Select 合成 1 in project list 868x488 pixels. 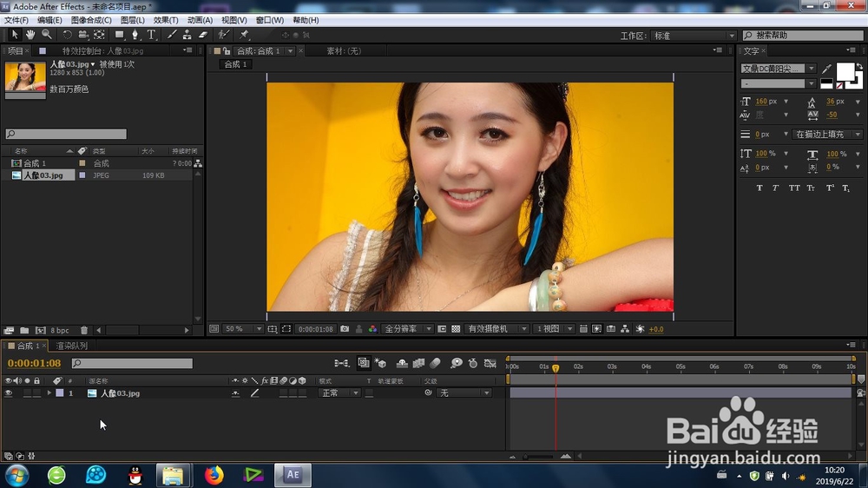pyautogui.click(x=35, y=163)
